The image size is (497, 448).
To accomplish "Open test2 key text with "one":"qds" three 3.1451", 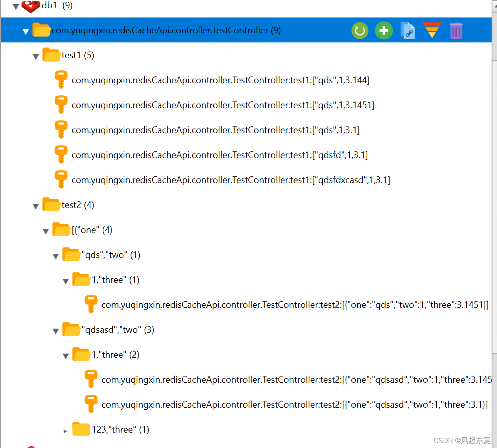I will (295, 304).
